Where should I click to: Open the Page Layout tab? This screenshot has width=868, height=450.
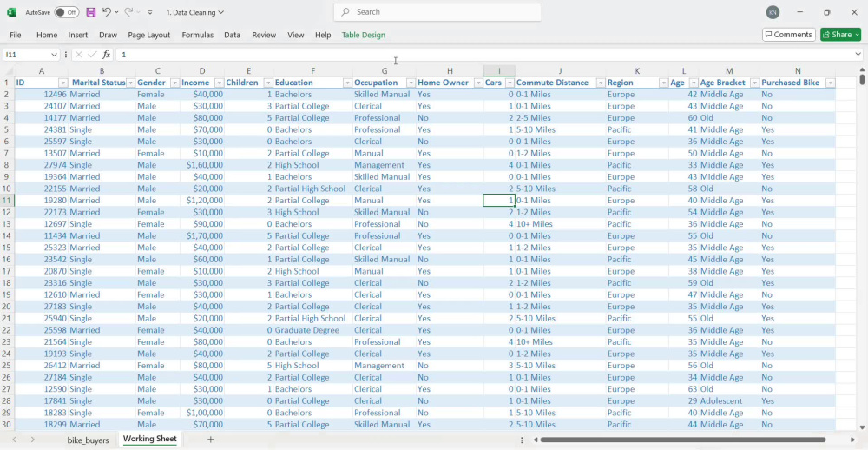[149, 35]
